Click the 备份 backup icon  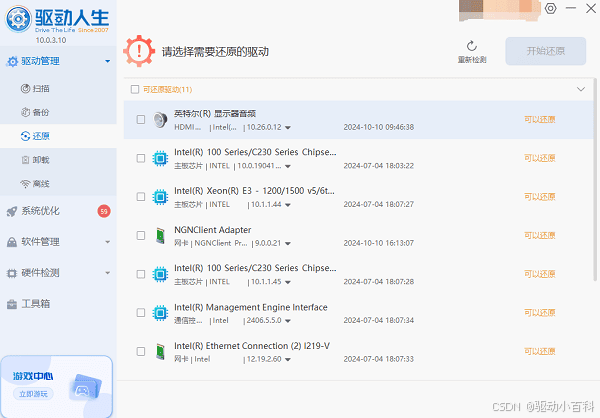tap(25, 113)
